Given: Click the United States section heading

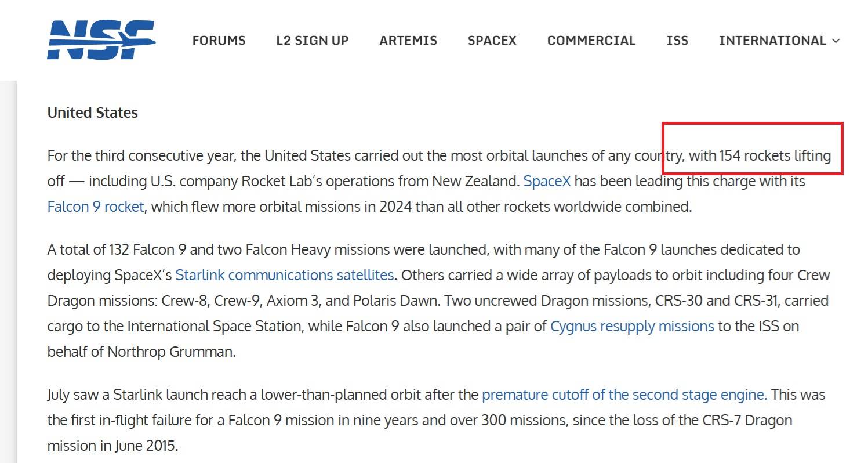Looking at the screenshot, I should tap(93, 113).
